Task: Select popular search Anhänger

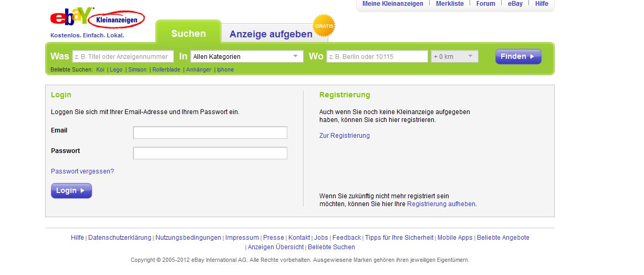Action: click(199, 69)
